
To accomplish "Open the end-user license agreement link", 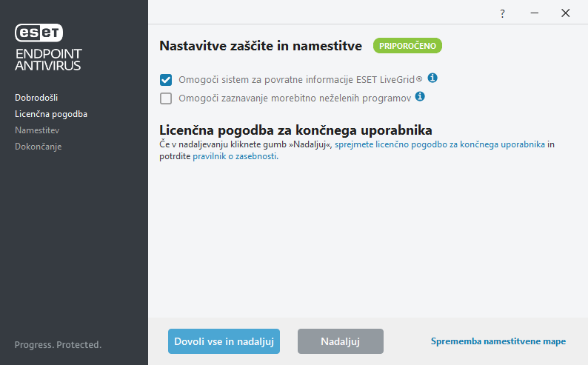I will point(440,144).
